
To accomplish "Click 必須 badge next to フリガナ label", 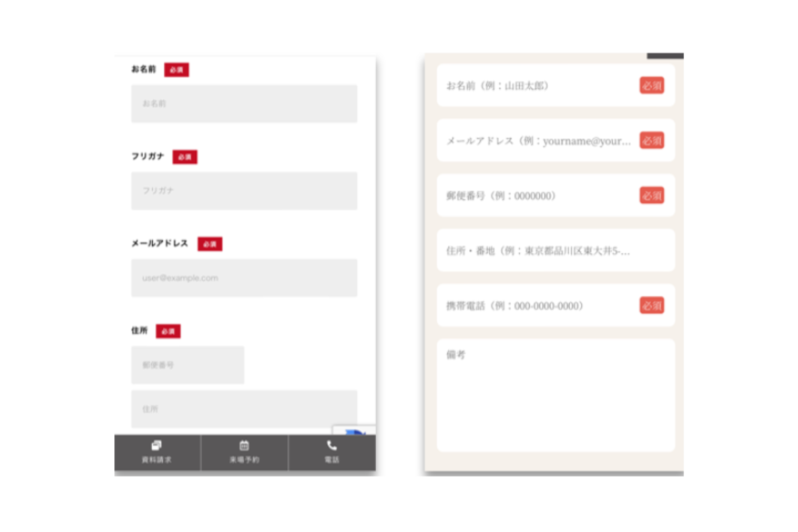I will coord(185,157).
